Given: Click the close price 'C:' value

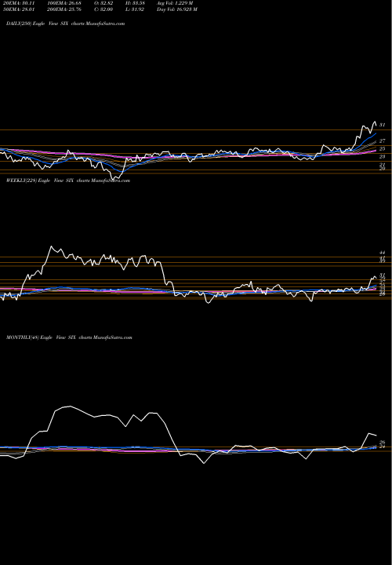Looking at the screenshot, I should pos(105,9).
